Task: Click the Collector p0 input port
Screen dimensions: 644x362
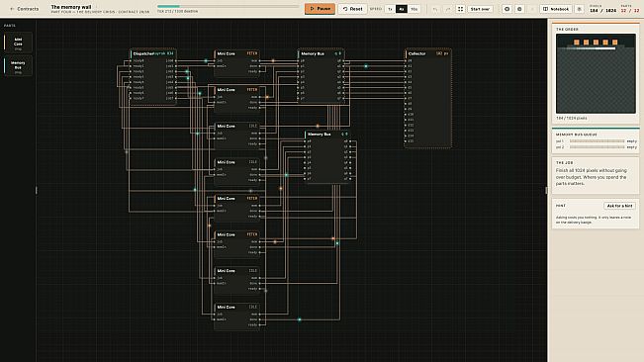Action: [x=406, y=60]
